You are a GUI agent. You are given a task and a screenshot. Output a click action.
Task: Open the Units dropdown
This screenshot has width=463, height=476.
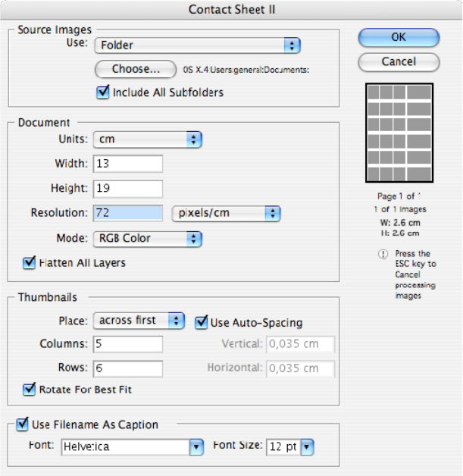[x=147, y=139]
